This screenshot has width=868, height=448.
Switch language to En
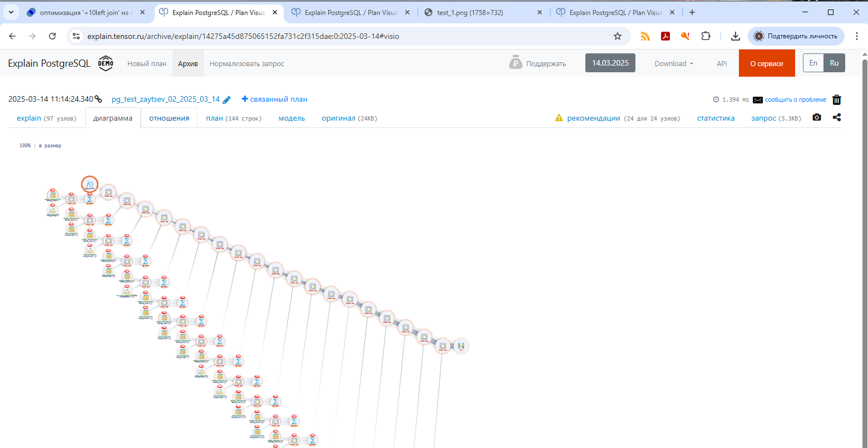[813, 63]
